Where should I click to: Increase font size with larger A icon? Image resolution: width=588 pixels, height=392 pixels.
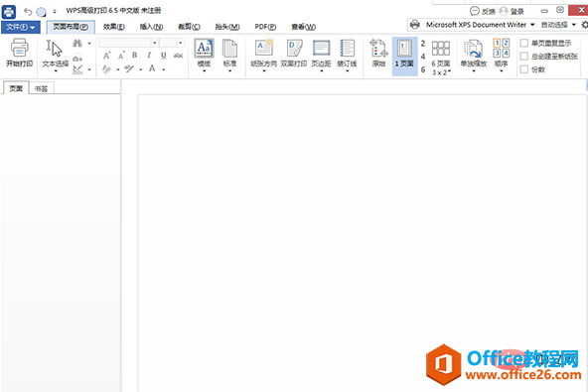[107, 56]
